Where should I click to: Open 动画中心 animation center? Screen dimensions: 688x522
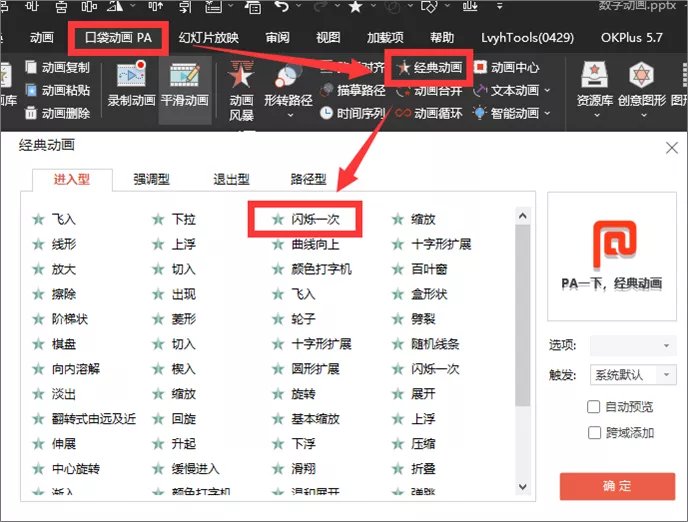click(506, 68)
